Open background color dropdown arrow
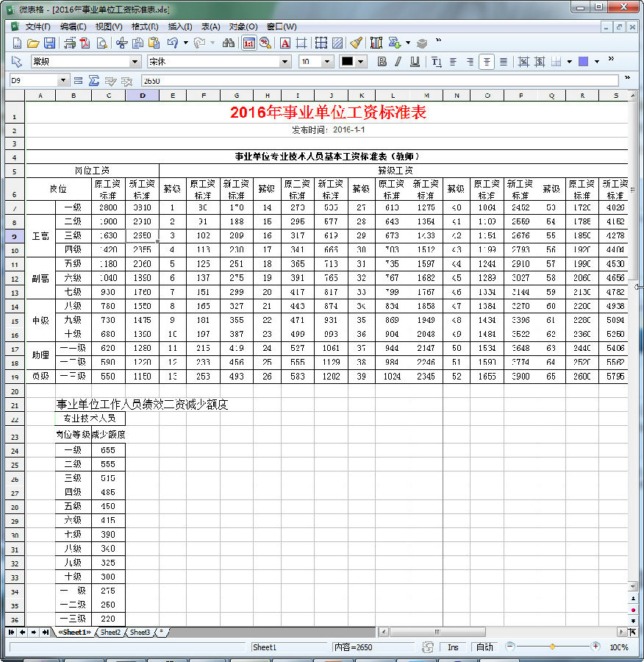Screen dimensions: 644x662 click(x=597, y=62)
